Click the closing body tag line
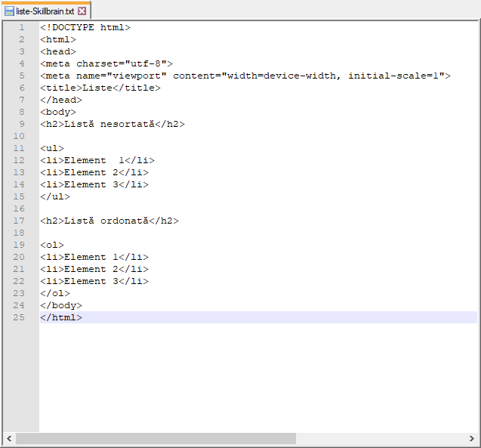The width and height of the screenshot is (481, 448). (60, 305)
